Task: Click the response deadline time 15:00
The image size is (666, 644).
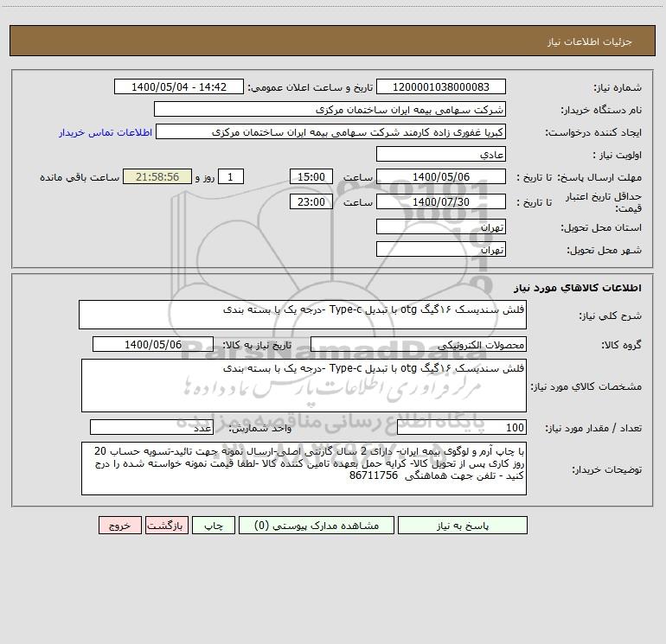Action: tap(311, 177)
